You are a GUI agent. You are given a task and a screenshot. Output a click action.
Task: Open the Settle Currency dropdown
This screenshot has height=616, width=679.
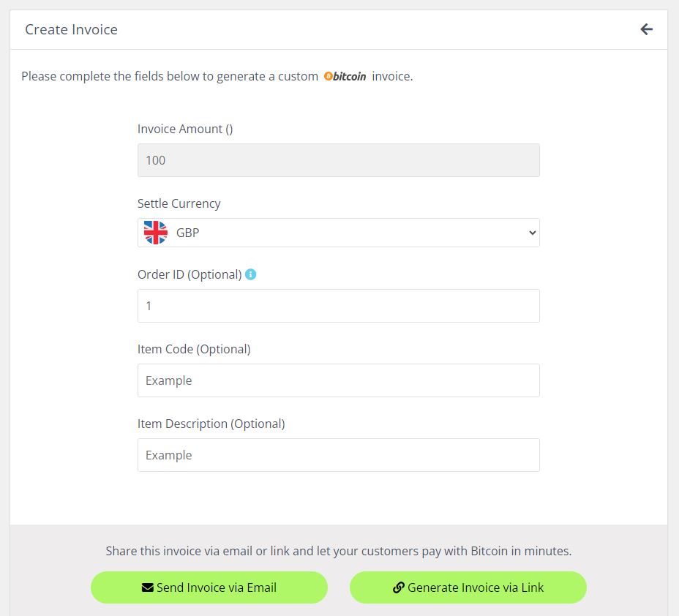tap(339, 233)
